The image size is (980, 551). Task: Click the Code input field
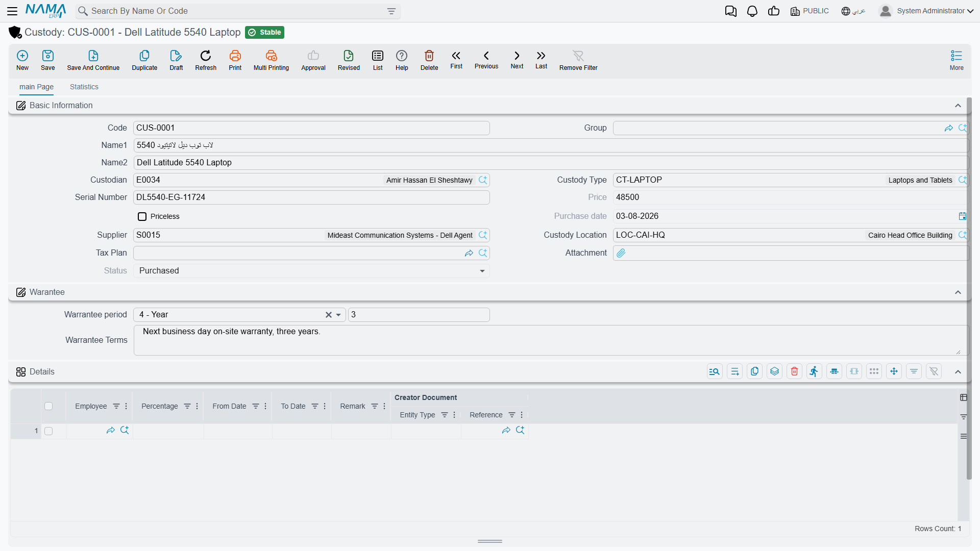311,128
